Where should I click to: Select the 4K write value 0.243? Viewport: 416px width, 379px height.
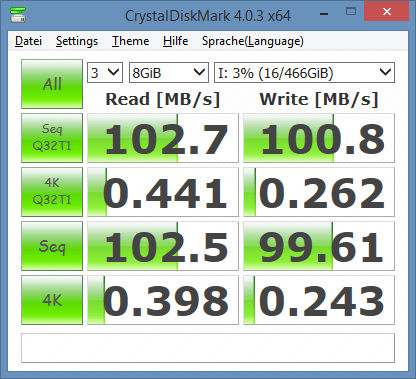coord(319,300)
